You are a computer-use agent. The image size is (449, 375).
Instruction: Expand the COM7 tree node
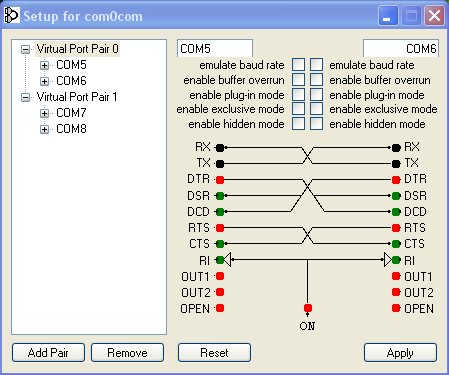pyautogui.click(x=44, y=113)
